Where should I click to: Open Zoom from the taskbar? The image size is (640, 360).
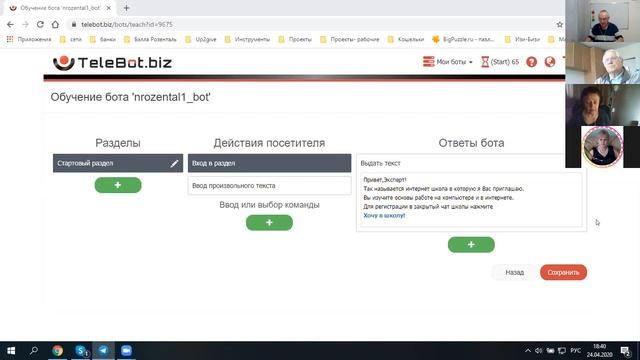pos(126,351)
